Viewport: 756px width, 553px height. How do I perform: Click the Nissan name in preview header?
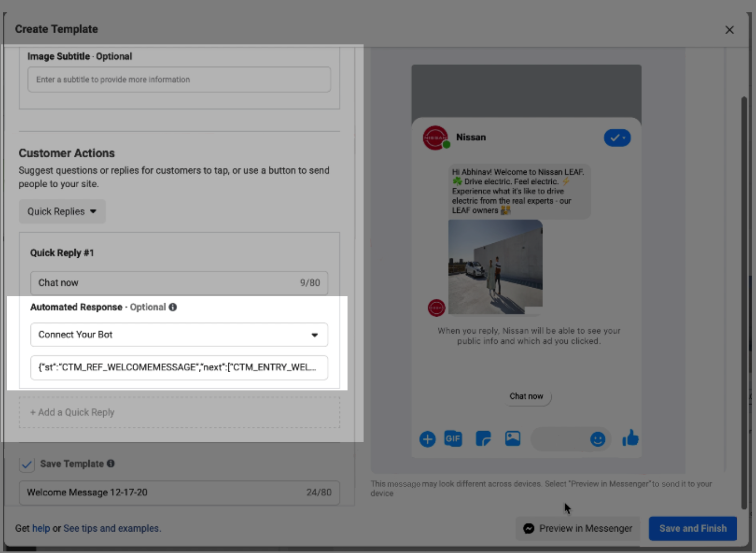pyautogui.click(x=471, y=137)
